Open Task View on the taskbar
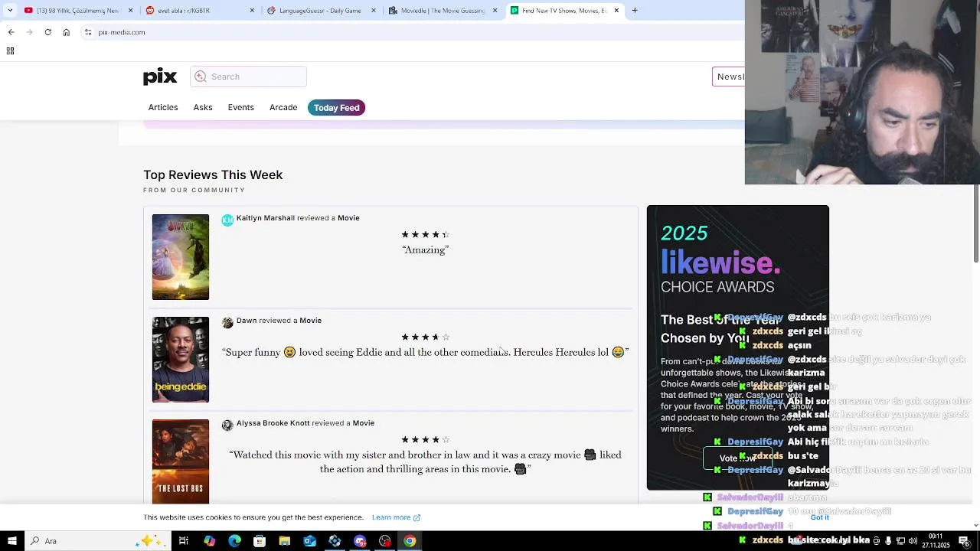Image resolution: width=980 pixels, height=551 pixels. tap(184, 541)
